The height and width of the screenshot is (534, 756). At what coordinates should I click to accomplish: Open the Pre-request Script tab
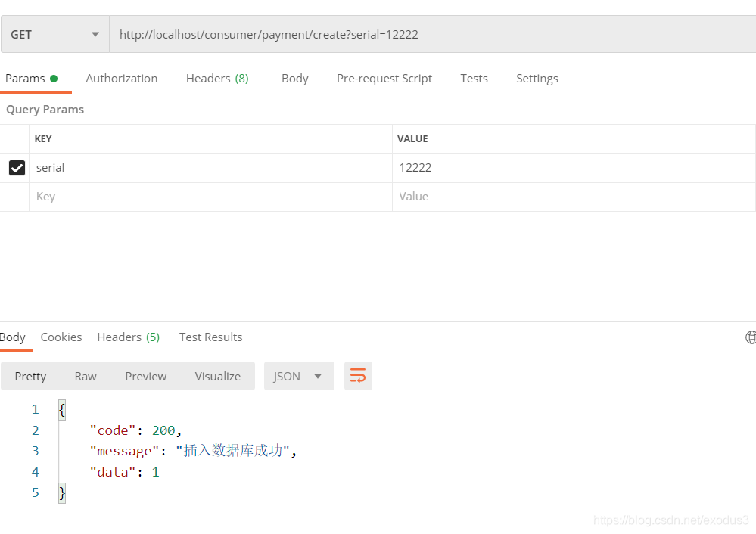tap(384, 79)
